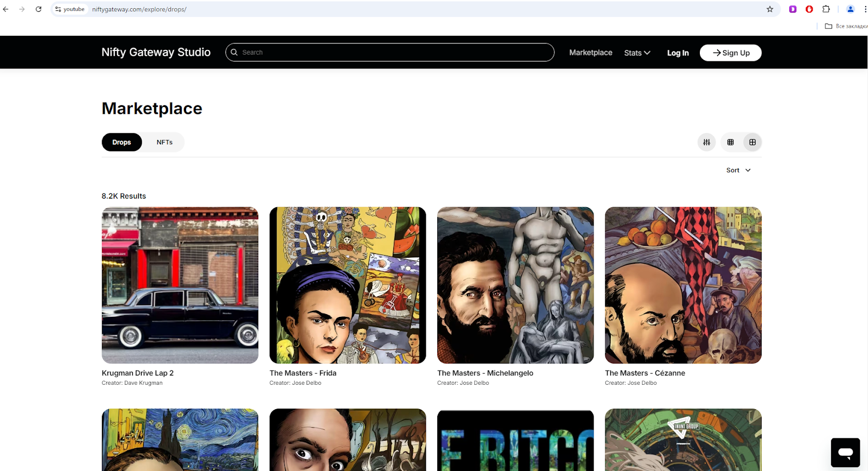
Task: Click the browser forward arrow
Action: click(22, 9)
